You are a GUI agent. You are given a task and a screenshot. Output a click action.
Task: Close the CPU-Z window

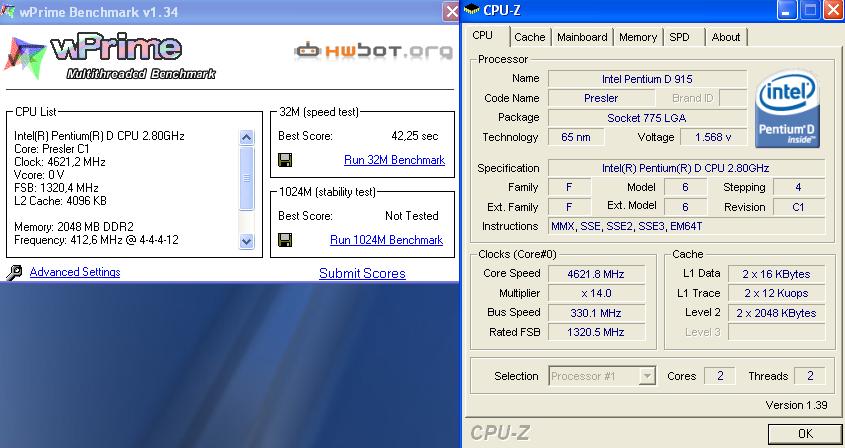833,10
